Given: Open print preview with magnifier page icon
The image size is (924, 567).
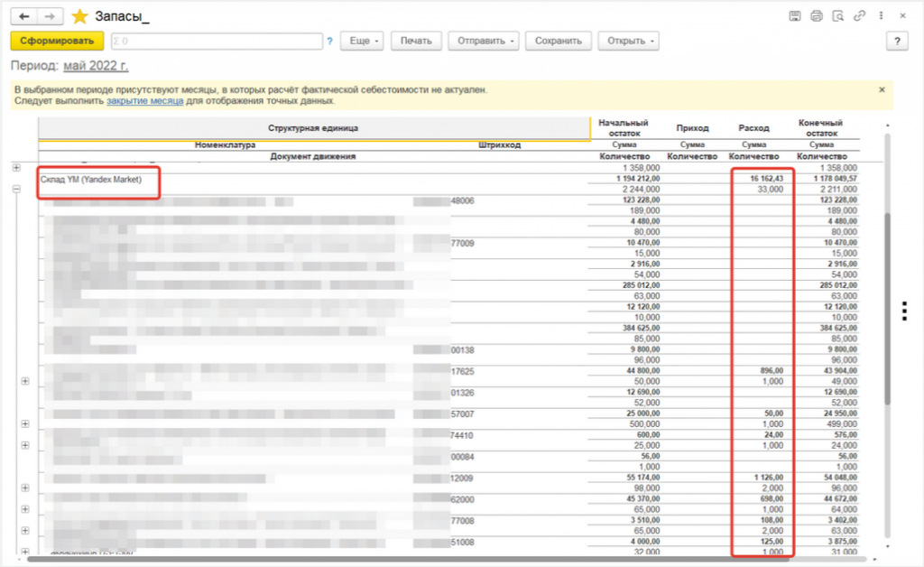Looking at the screenshot, I should point(838,16).
